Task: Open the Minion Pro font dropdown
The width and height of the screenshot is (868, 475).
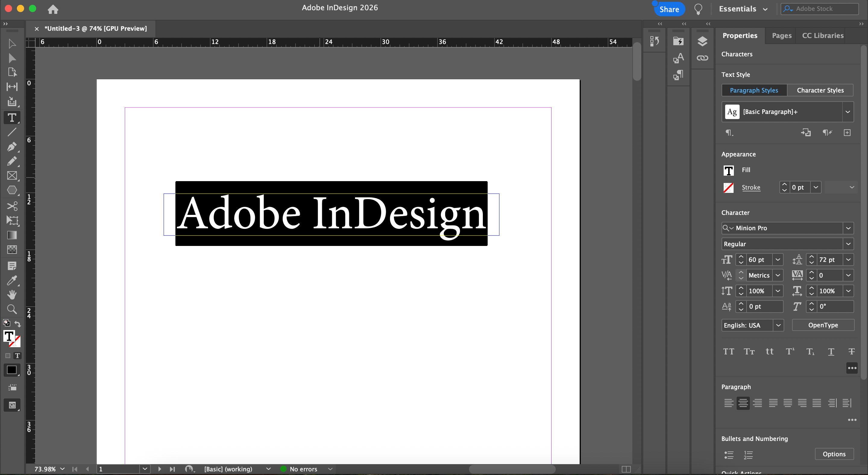Action: 848,228
